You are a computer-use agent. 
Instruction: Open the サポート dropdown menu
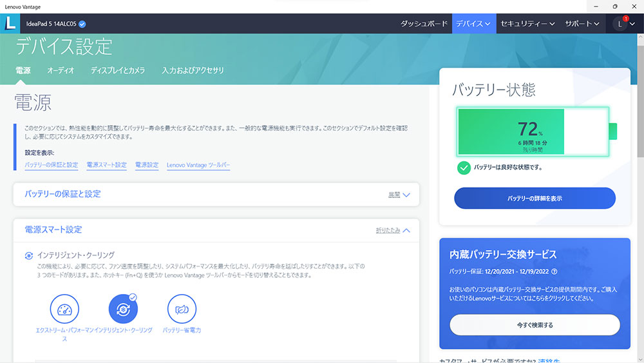tap(582, 24)
